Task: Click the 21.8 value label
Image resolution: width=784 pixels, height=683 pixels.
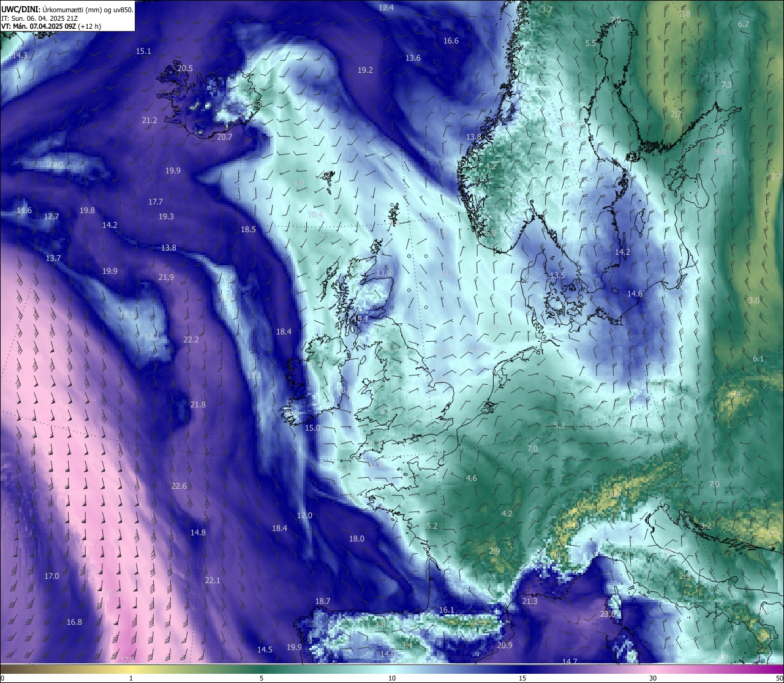Action: point(198,405)
